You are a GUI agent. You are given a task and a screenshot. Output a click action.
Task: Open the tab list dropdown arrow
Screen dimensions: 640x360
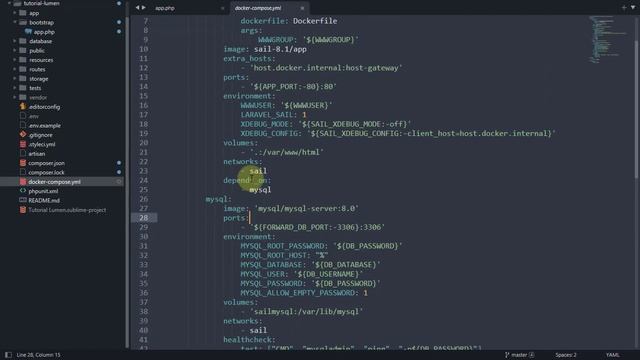[633, 8]
